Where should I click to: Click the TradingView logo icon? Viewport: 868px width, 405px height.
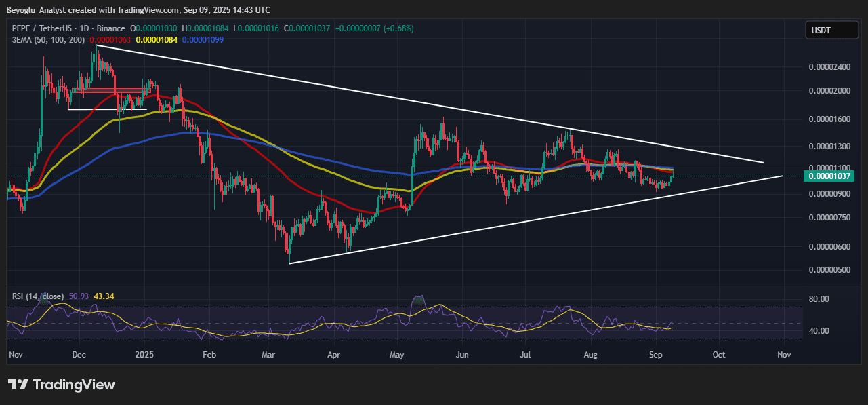point(18,385)
